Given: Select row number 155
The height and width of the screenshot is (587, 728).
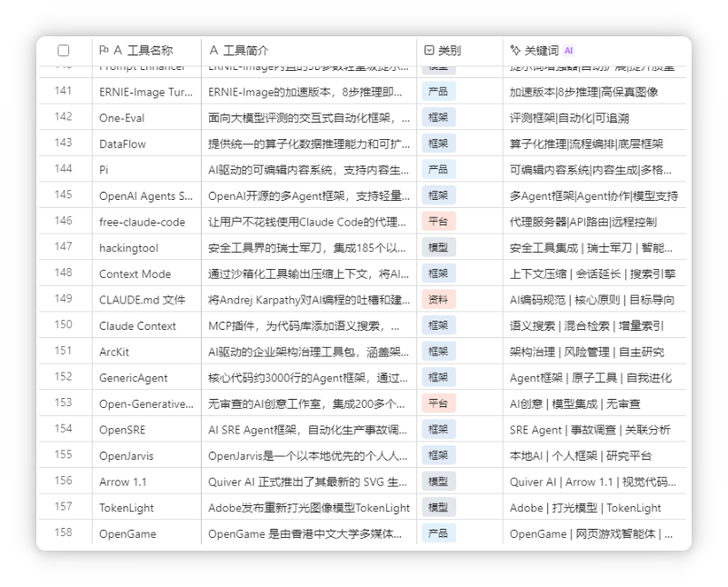Looking at the screenshot, I should coord(63,454).
